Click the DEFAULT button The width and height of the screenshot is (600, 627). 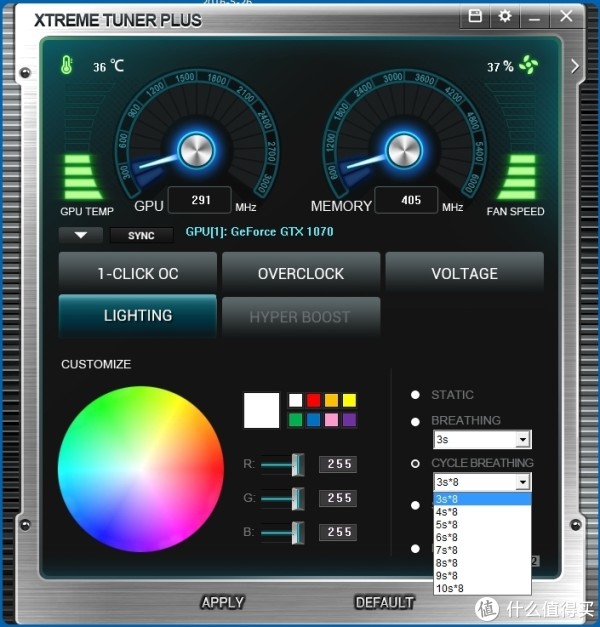click(384, 603)
